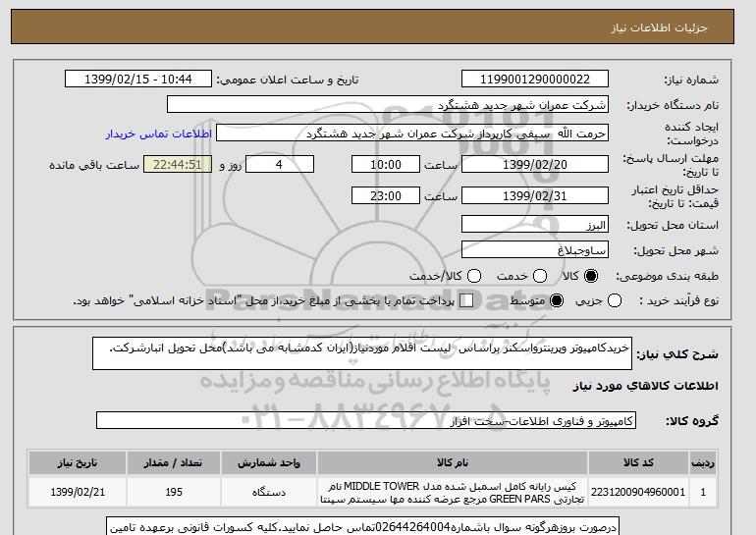Viewport: 756px width, 535px height.
Task: Click the request creator field حرمت الله سیفی
Action: pos(412,134)
